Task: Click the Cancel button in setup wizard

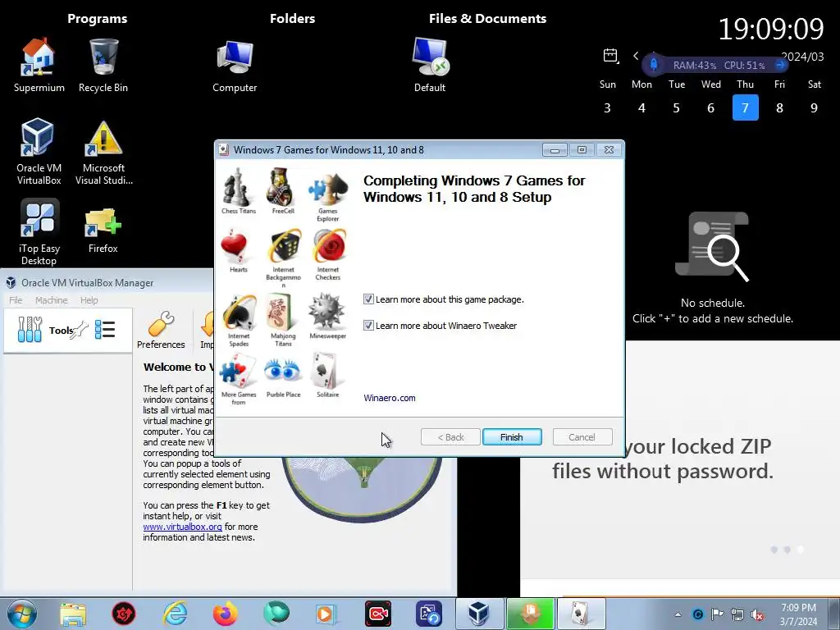Action: (x=582, y=437)
